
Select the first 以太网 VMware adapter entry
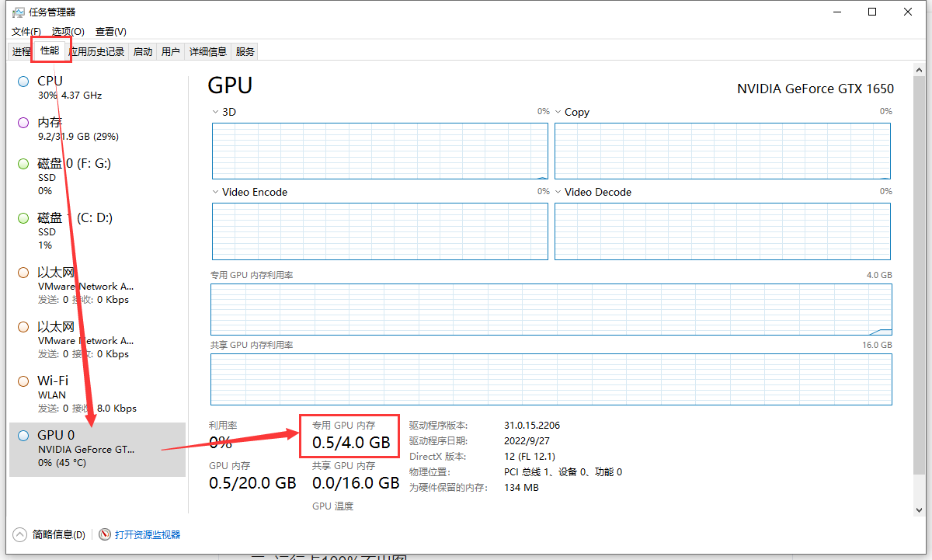(x=97, y=286)
